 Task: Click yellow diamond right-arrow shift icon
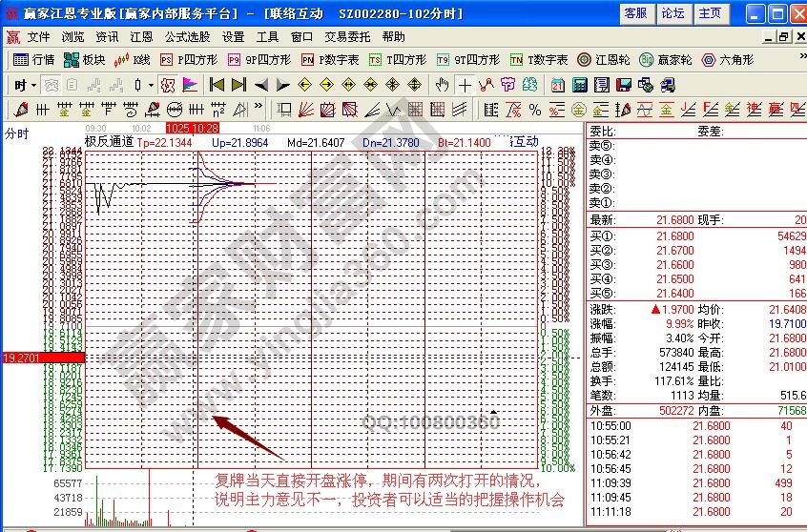327,85
